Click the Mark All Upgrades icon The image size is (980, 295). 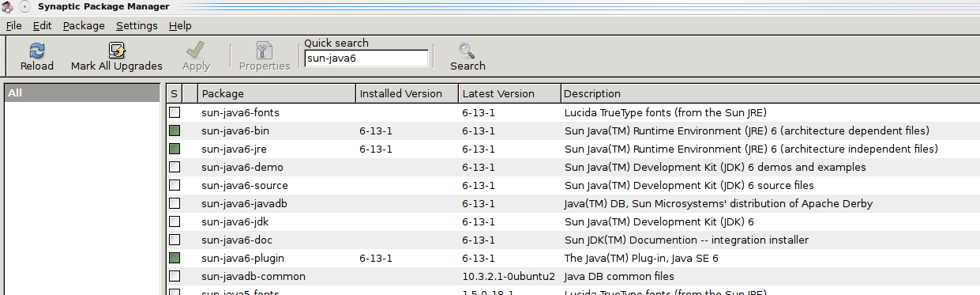pos(117,51)
